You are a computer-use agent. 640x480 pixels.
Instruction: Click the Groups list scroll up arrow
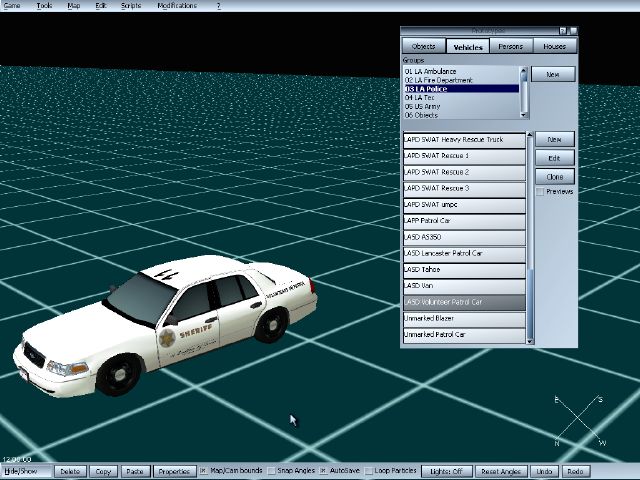click(x=524, y=70)
